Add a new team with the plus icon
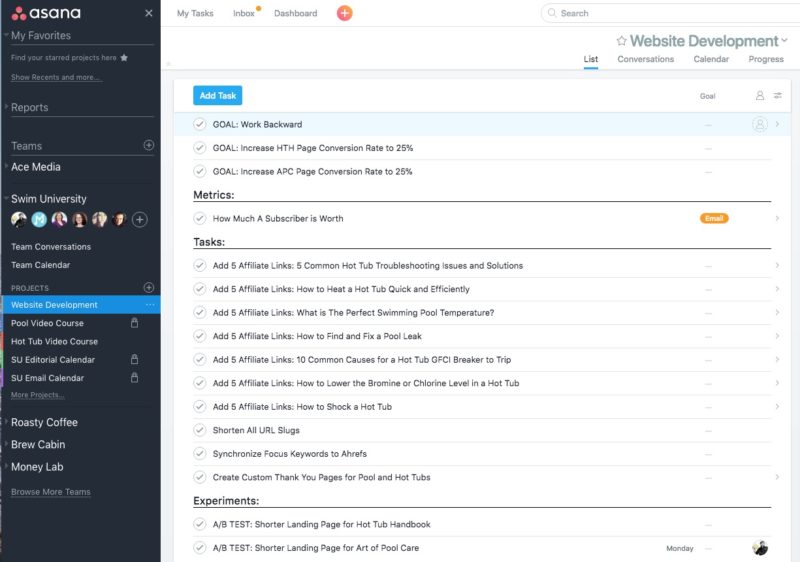This screenshot has width=800, height=562. coord(148,145)
